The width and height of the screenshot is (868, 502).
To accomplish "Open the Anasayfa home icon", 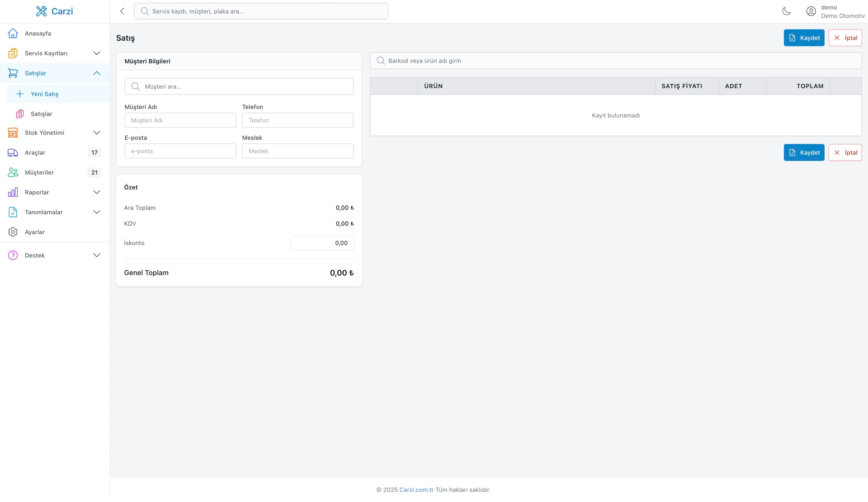I will (x=13, y=34).
